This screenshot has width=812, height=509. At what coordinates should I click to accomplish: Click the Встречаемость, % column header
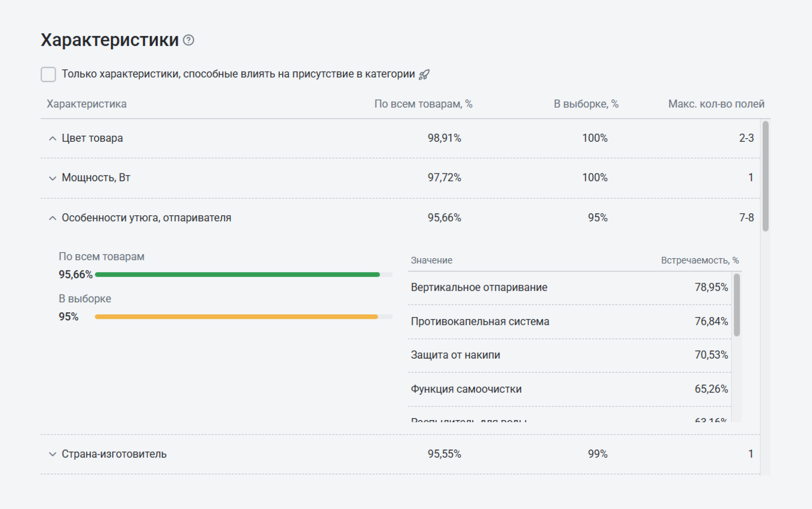click(x=700, y=260)
